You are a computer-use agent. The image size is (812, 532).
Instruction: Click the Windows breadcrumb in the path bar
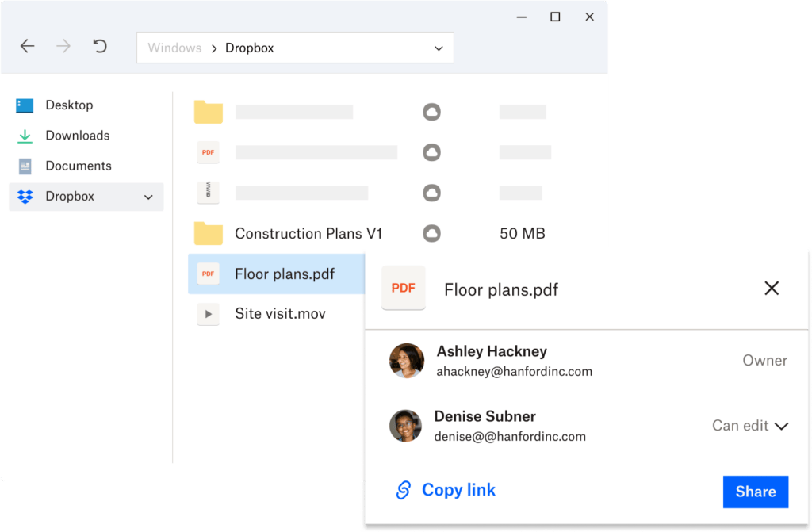click(174, 48)
